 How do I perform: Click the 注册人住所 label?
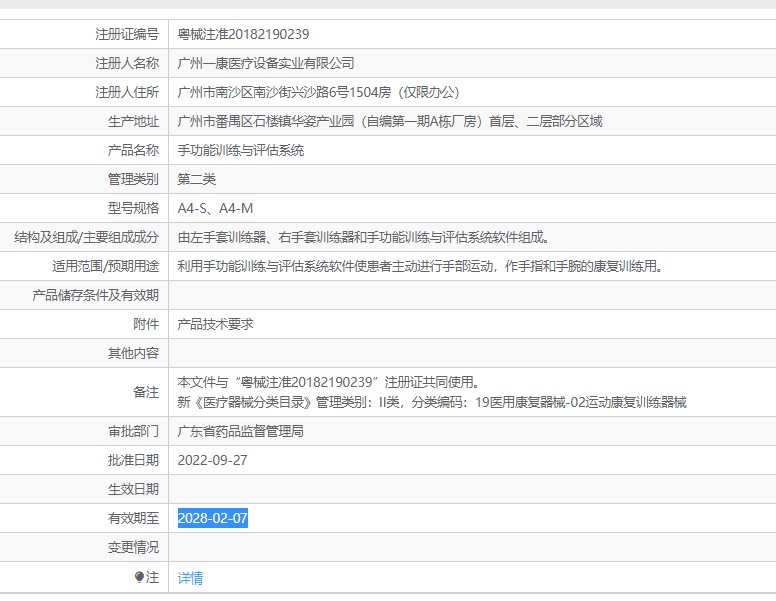pyautogui.click(x=127, y=92)
